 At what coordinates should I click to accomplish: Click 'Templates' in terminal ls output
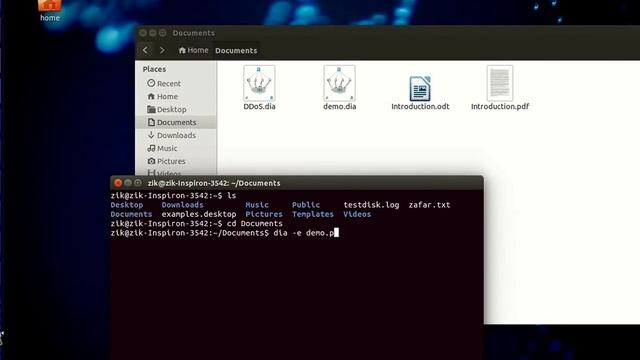(313, 214)
